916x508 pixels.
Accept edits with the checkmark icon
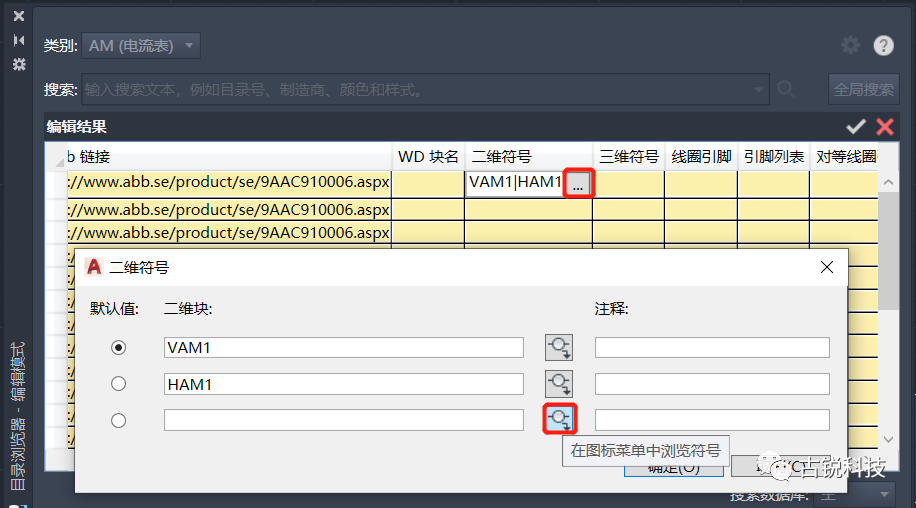click(856, 126)
